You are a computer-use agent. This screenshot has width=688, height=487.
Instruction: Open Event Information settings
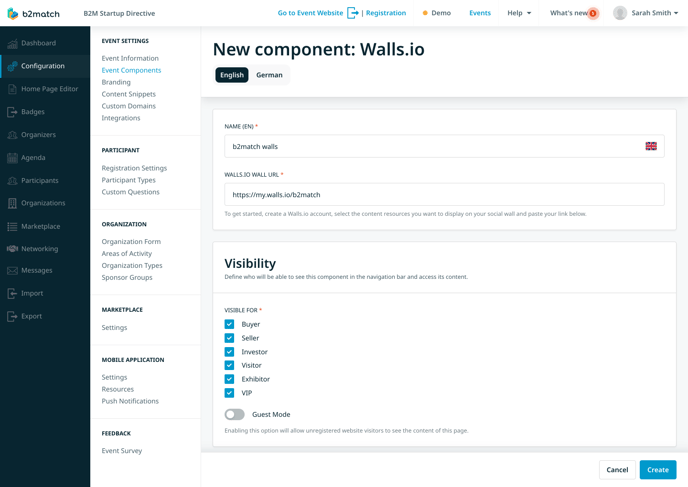pos(130,58)
